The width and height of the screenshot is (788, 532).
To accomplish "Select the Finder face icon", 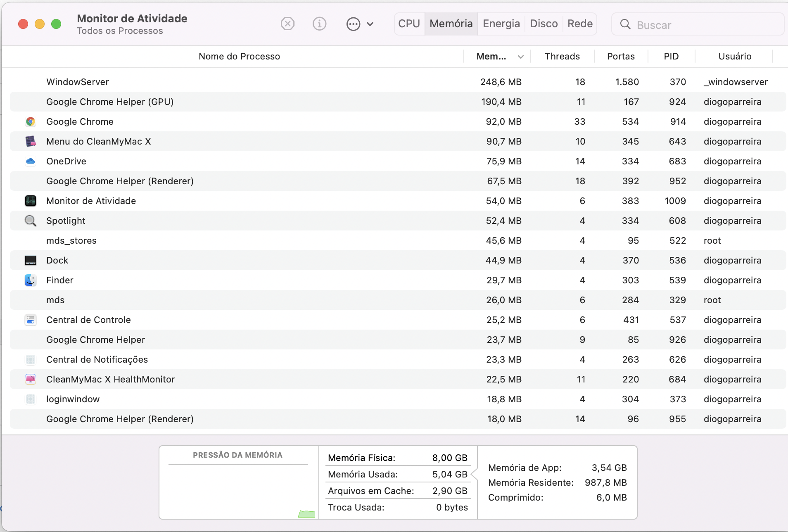I will pyautogui.click(x=30, y=280).
